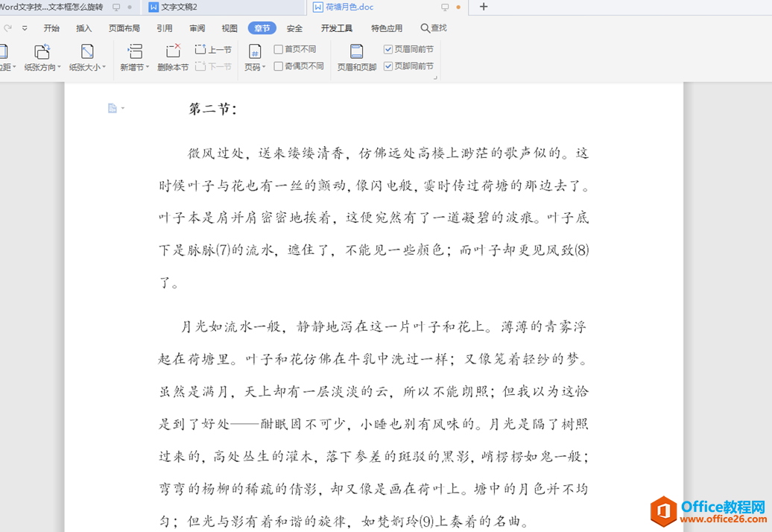
Task: Expand the margins (页边距) dropdown arrow
Action: tap(14, 67)
